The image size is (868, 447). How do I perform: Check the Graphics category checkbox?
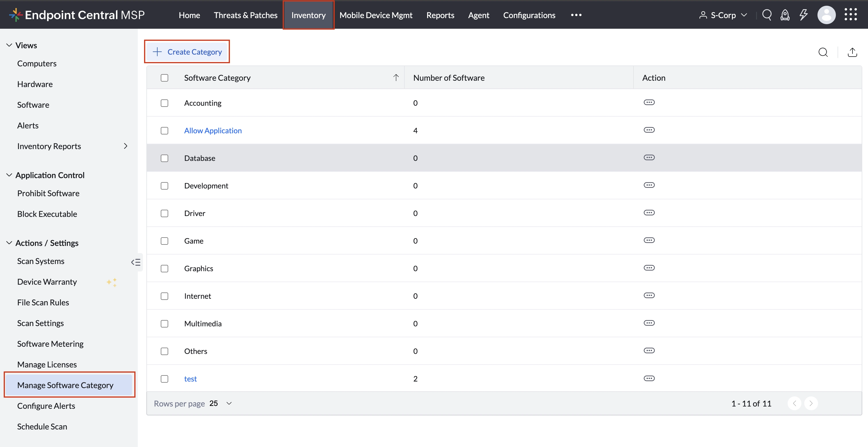164,269
